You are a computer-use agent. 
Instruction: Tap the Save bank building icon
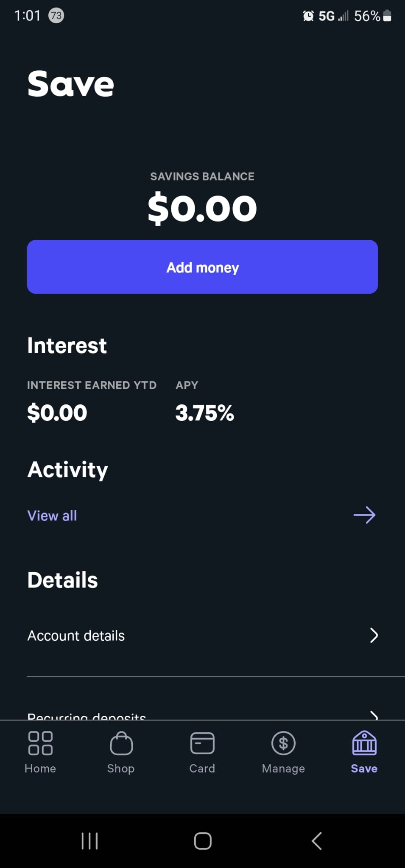pyautogui.click(x=364, y=743)
